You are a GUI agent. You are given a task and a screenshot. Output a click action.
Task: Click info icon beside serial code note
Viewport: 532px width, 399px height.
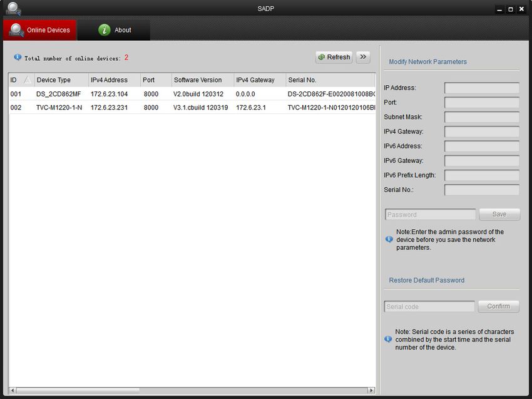coord(388,339)
